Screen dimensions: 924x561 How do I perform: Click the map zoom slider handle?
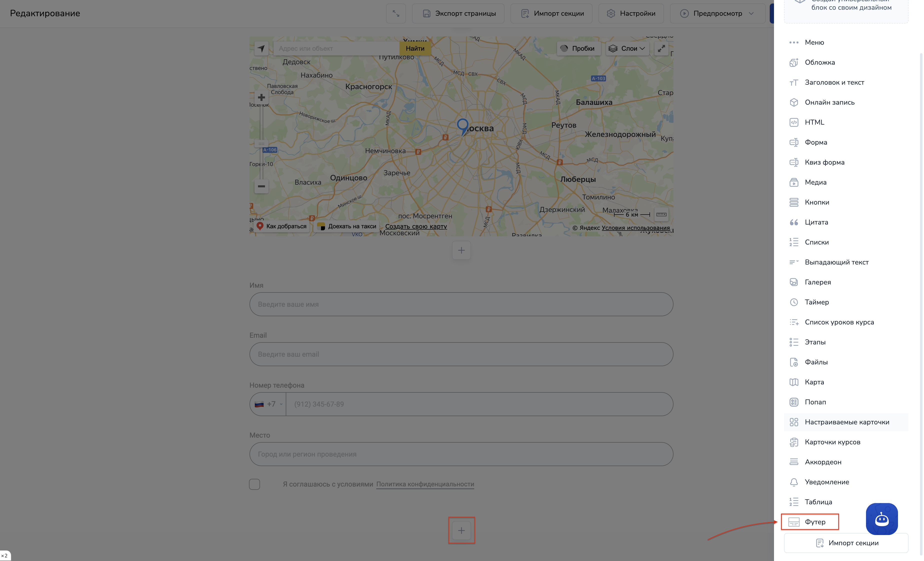click(x=261, y=144)
